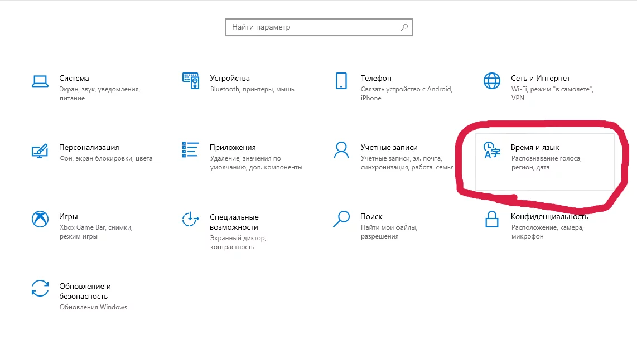Open the Игры heading
The image size is (637, 364).
click(x=68, y=217)
